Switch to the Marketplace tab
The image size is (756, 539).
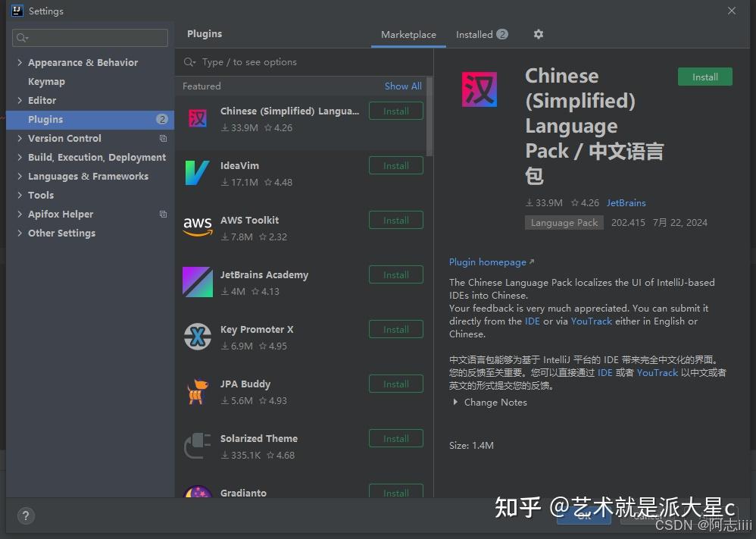[x=408, y=35]
